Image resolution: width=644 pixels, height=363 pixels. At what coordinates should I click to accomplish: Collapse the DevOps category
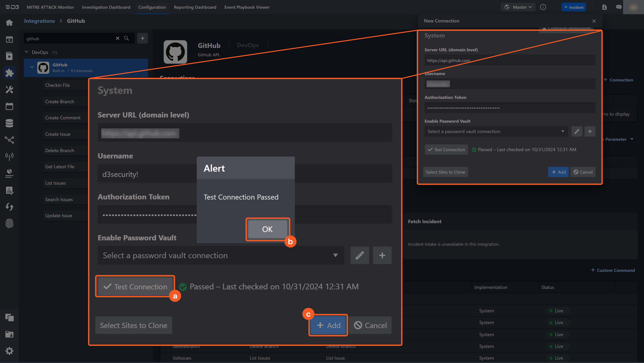click(26, 52)
